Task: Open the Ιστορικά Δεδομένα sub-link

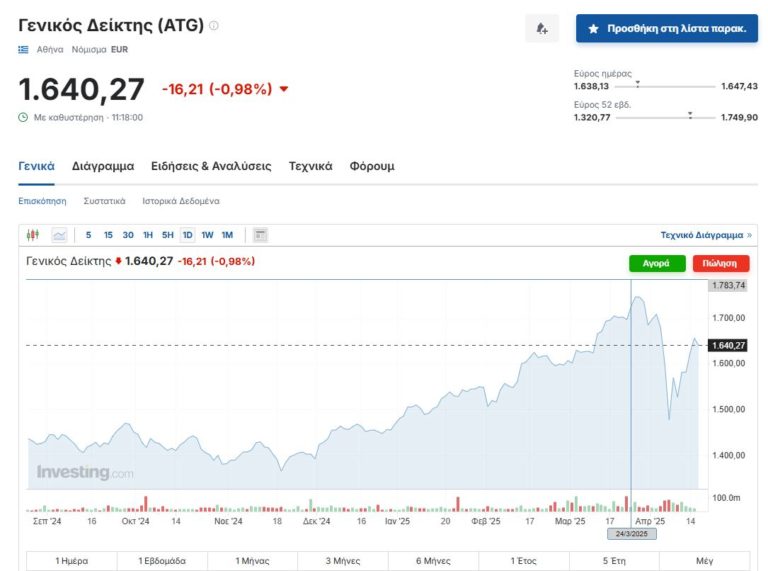Action: click(181, 201)
